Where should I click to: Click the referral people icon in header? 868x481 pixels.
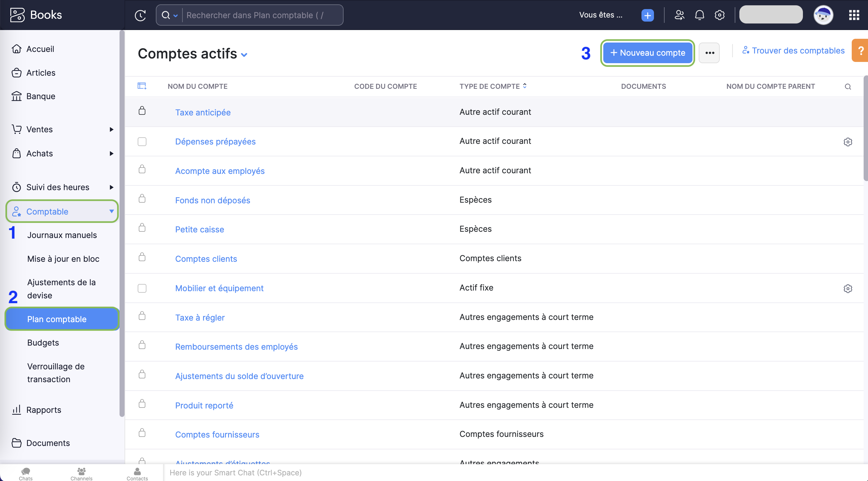(679, 15)
